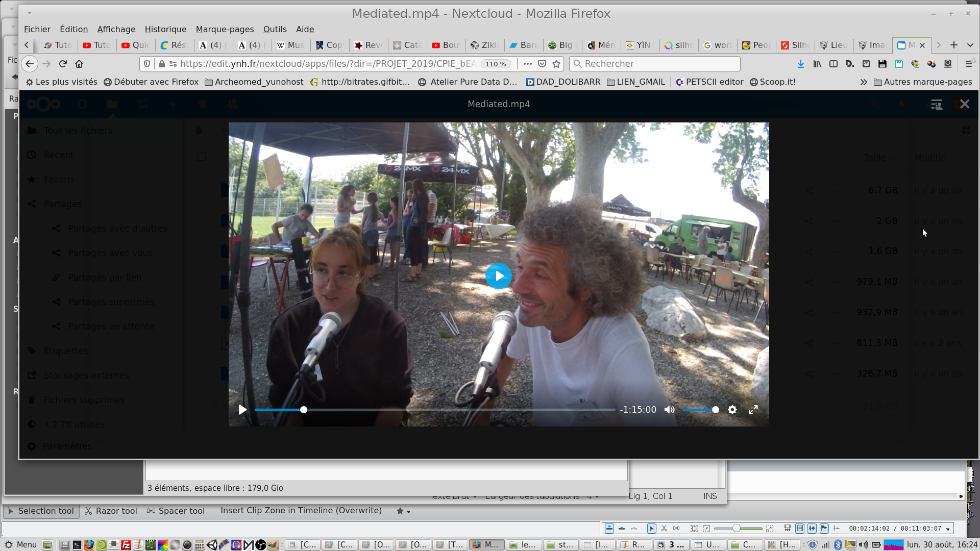Select the Razor tool
Image resolution: width=980 pixels, height=551 pixels.
[111, 511]
